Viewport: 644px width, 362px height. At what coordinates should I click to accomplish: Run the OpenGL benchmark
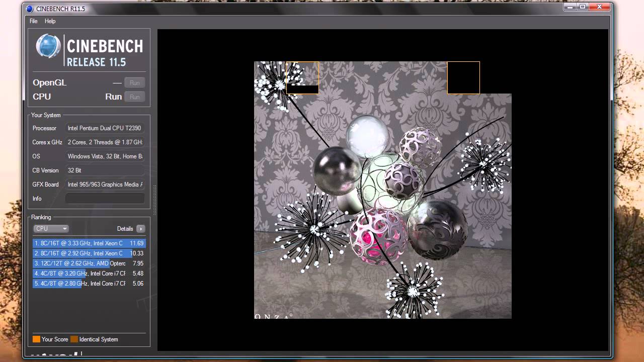tap(134, 82)
